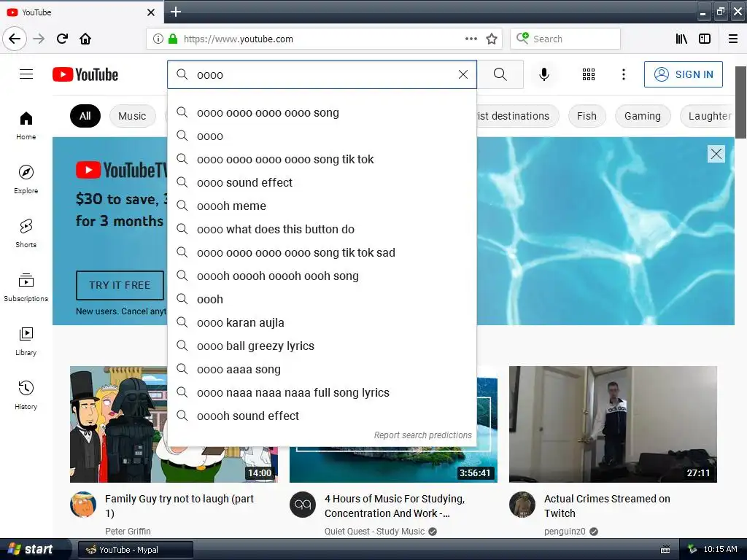Screen dimensions: 747x560
Task: Click the YouTube - Mypal taskbar item
Action: (x=135, y=550)
